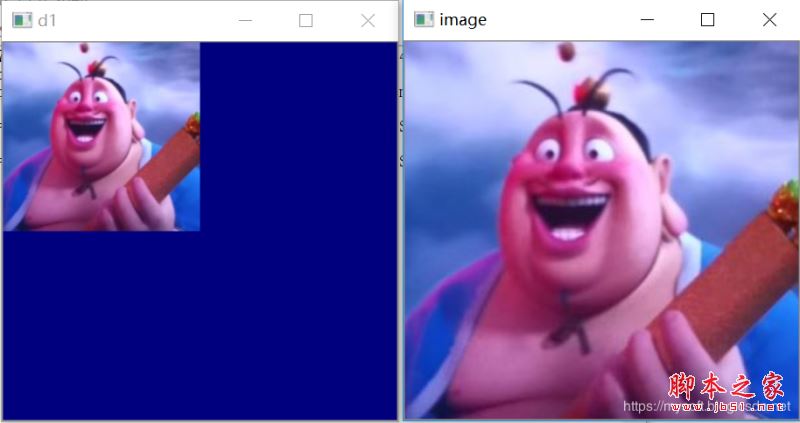Close the image window
The width and height of the screenshot is (800, 423).
[x=769, y=19]
